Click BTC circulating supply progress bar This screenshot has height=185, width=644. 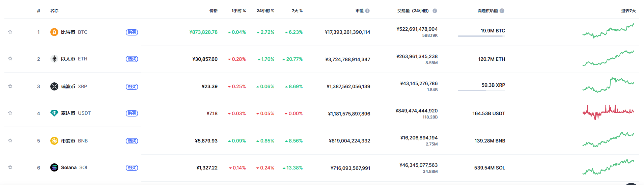pos(481,36)
